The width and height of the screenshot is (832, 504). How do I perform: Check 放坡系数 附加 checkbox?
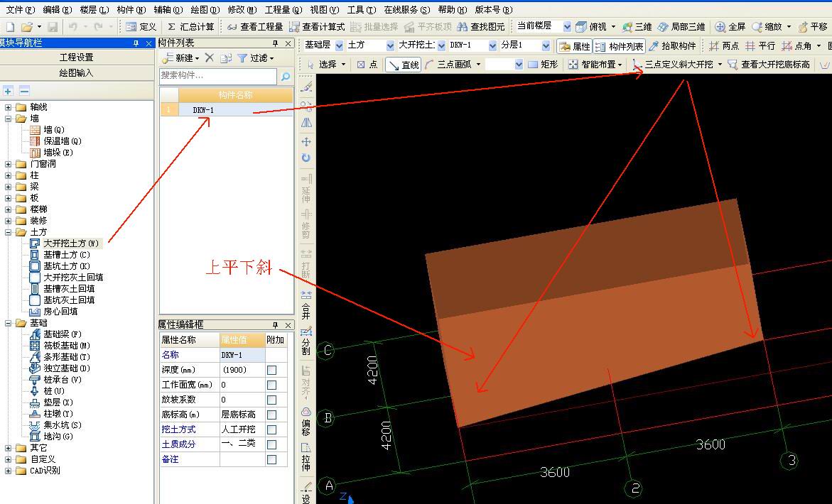pos(271,400)
